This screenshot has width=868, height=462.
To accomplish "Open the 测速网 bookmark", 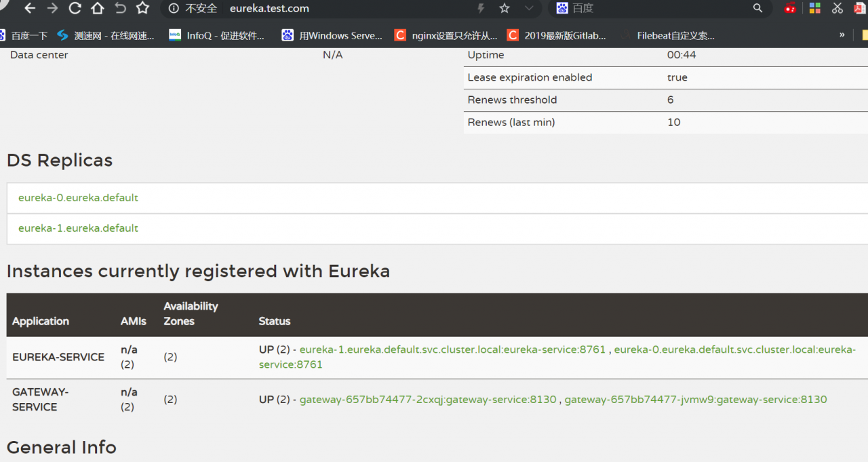I will [106, 35].
